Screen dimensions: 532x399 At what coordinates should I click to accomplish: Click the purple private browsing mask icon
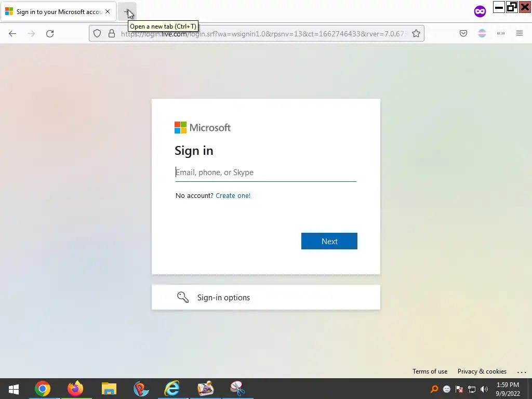tap(480, 11)
